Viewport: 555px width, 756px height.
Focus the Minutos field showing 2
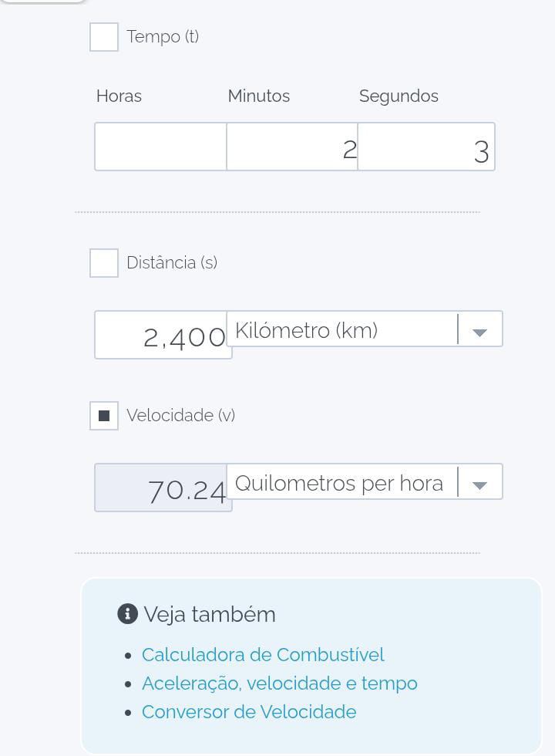pos(292,147)
